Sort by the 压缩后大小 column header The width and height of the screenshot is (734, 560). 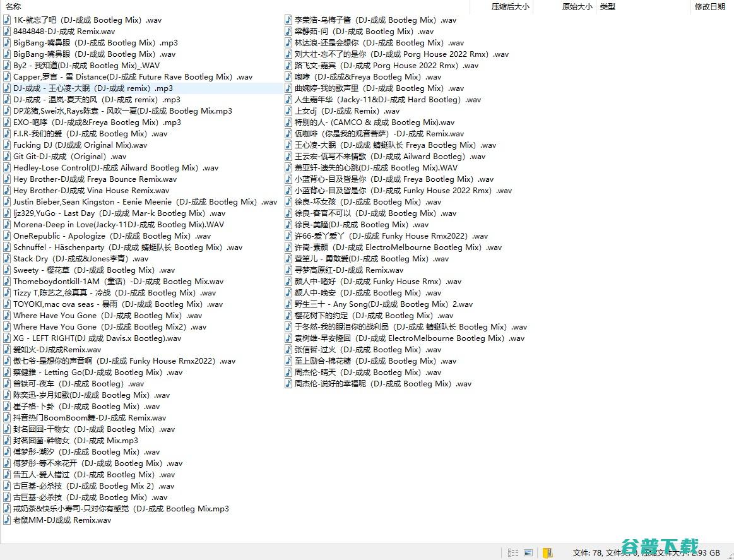510,6
